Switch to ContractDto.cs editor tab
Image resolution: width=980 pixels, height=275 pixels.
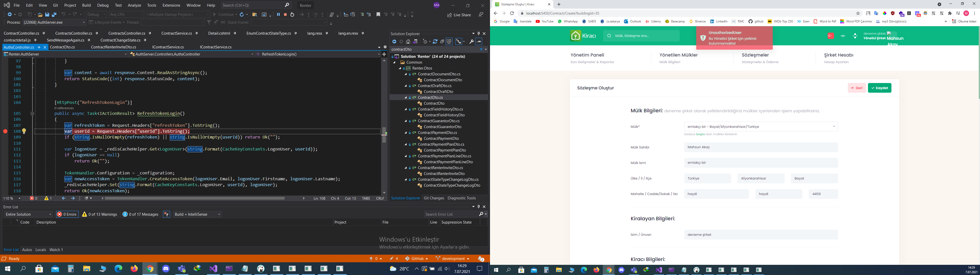click(62, 47)
